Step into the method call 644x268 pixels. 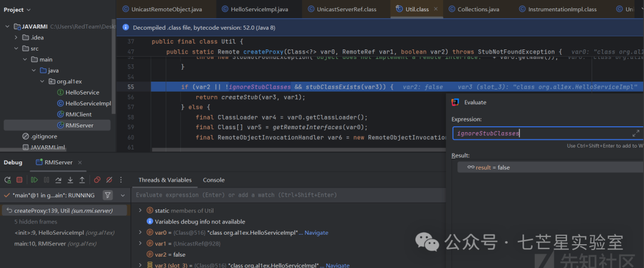(x=70, y=180)
